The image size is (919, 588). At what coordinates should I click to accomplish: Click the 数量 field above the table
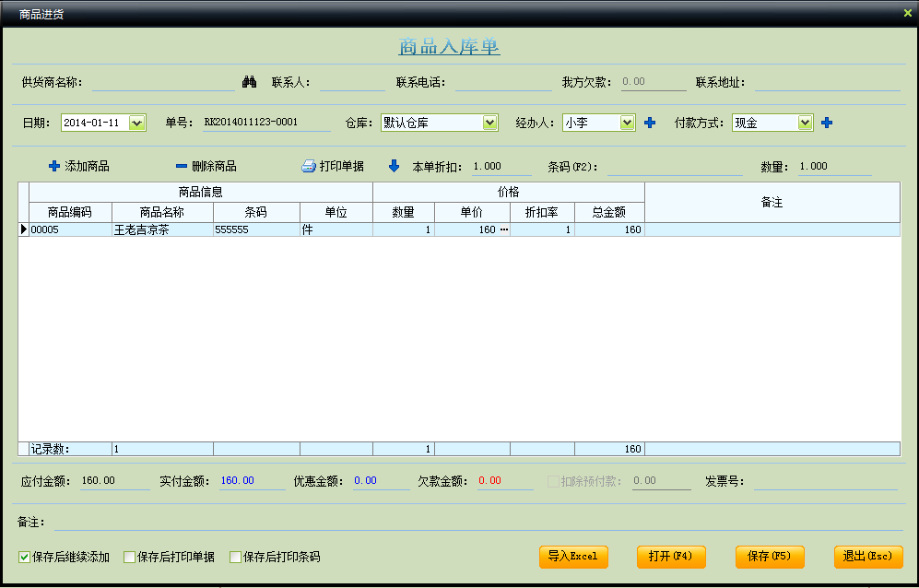[834, 167]
